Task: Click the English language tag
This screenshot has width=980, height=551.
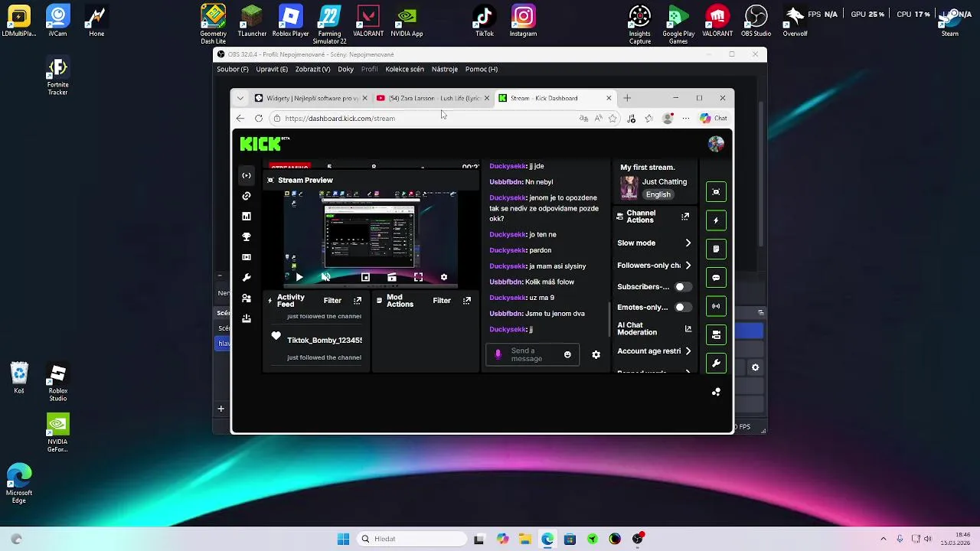Action: coord(658,194)
